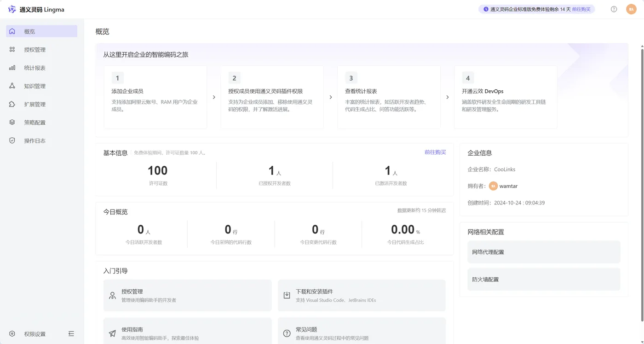Open 权限设置 at sidebar bottom
644x344 pixels.
point(35,334)
